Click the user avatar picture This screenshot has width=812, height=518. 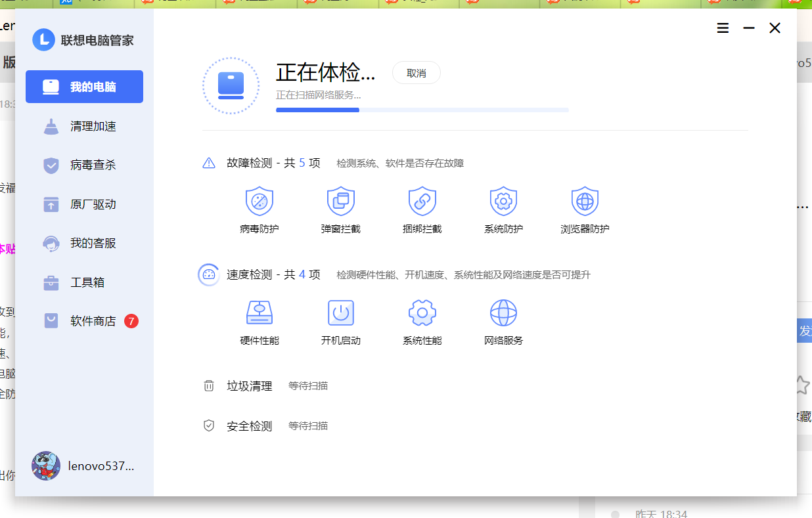[46, 466]
